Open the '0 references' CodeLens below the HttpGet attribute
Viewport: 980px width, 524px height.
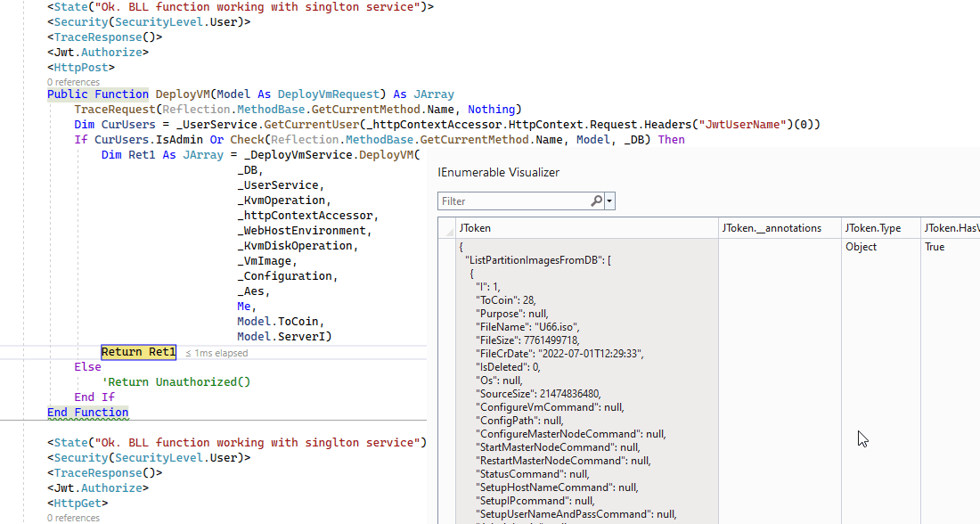point(72,517)
